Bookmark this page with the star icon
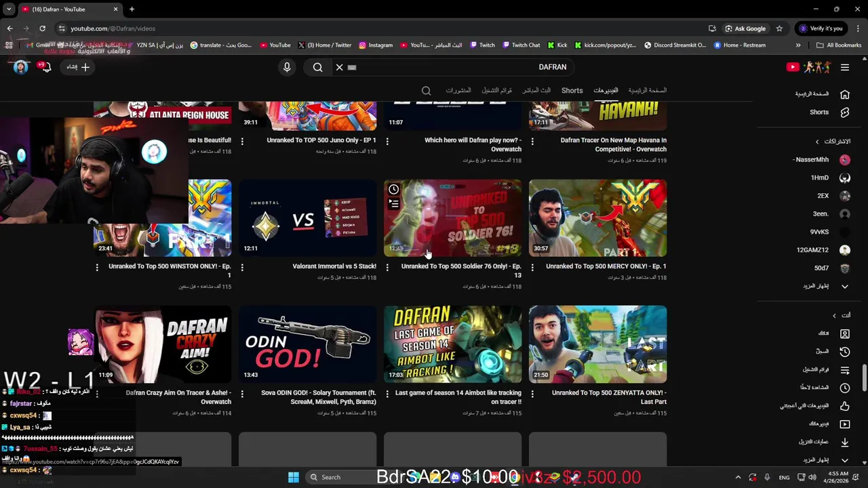This screenshot has width=868, height=488. coord(779,28)
